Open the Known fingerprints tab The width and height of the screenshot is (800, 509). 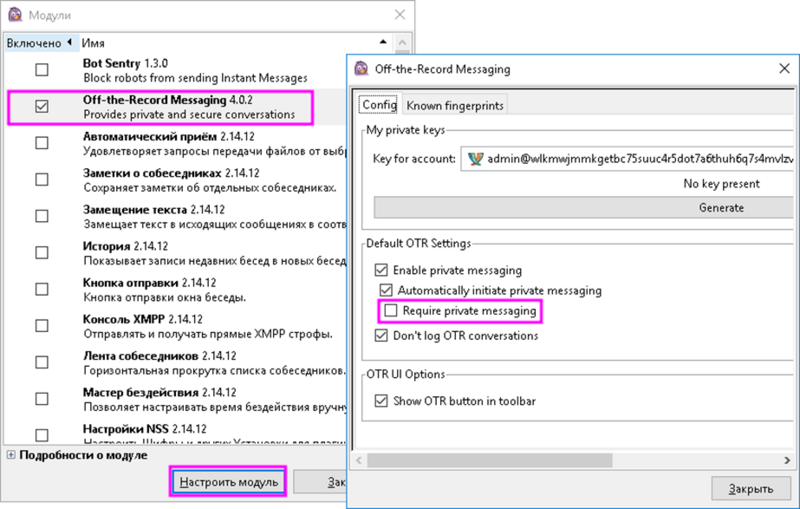tap(455, 106)
